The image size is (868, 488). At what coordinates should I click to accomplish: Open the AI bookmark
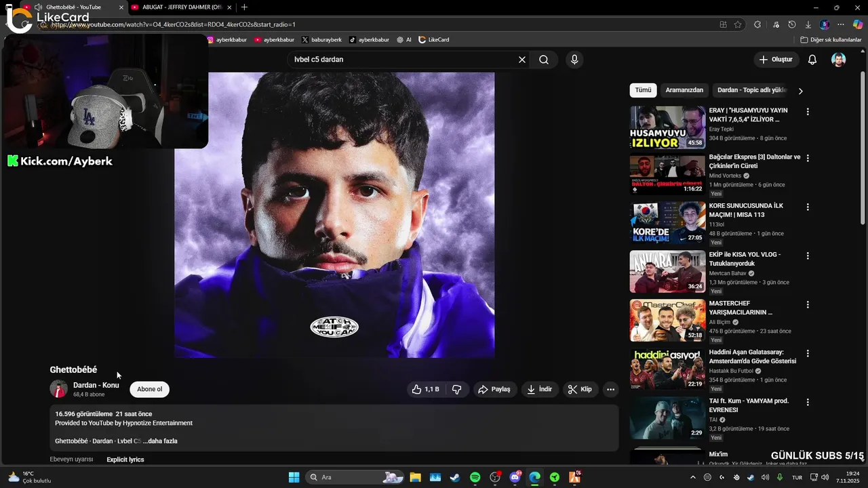(404, 40)
